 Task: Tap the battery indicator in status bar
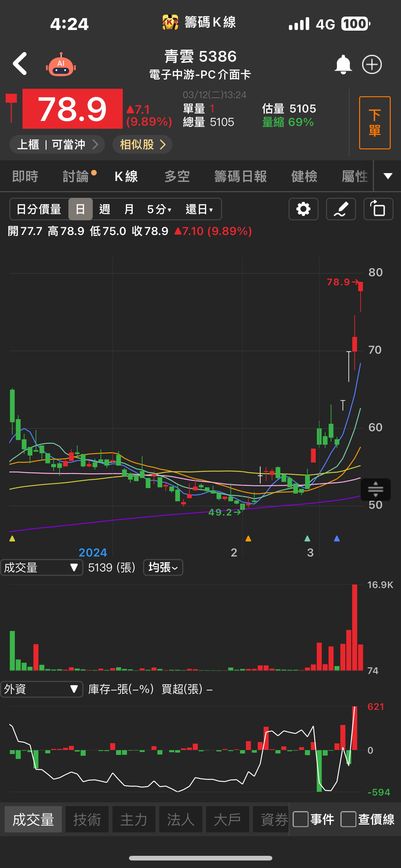pos(355,23)
